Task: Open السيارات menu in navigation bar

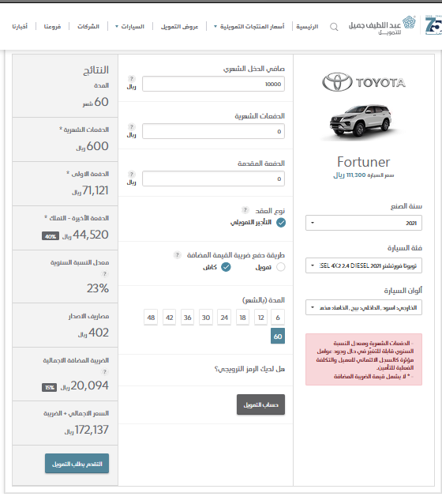Action: pyautogui.click(x=129, y=26)
